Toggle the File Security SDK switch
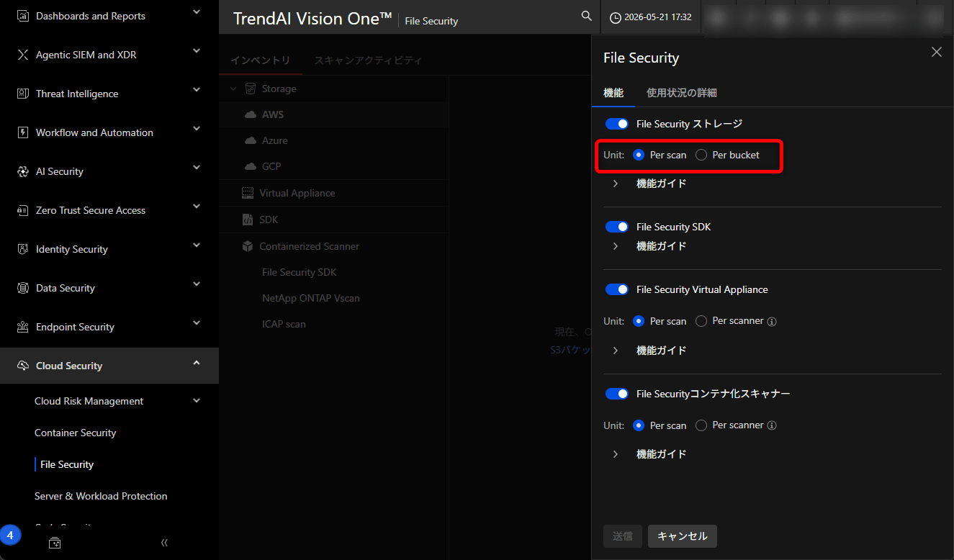 coord(617,227)
